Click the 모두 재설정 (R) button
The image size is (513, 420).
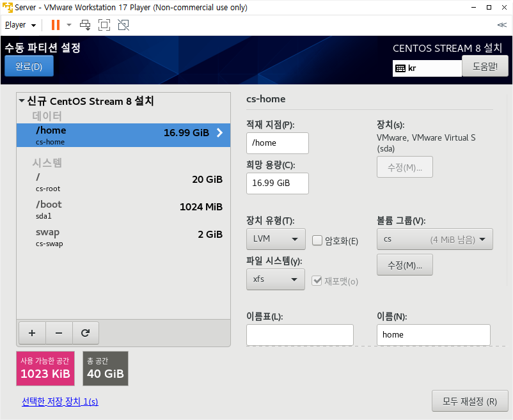470,401
